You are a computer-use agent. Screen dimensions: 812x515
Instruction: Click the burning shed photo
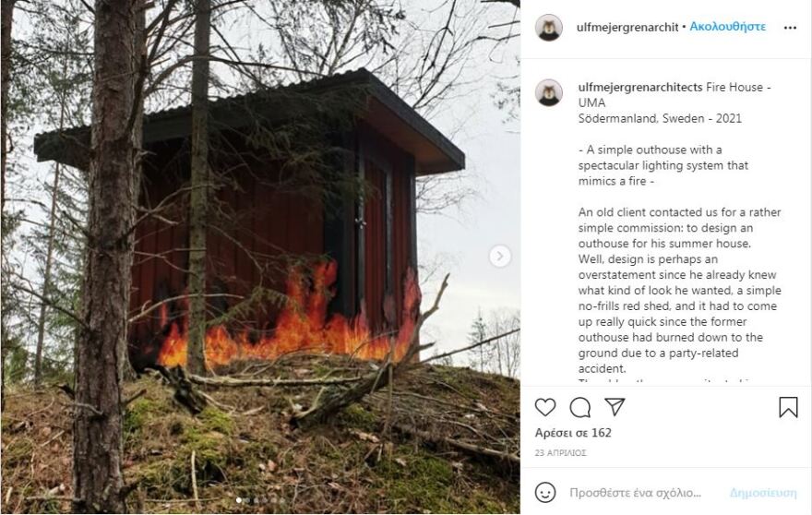260,257
